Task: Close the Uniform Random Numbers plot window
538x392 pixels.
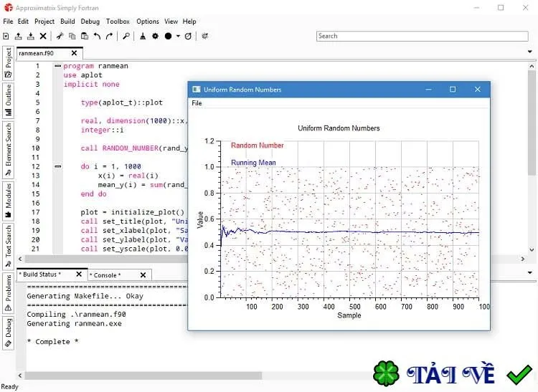Action: click(x=477, y=90)
